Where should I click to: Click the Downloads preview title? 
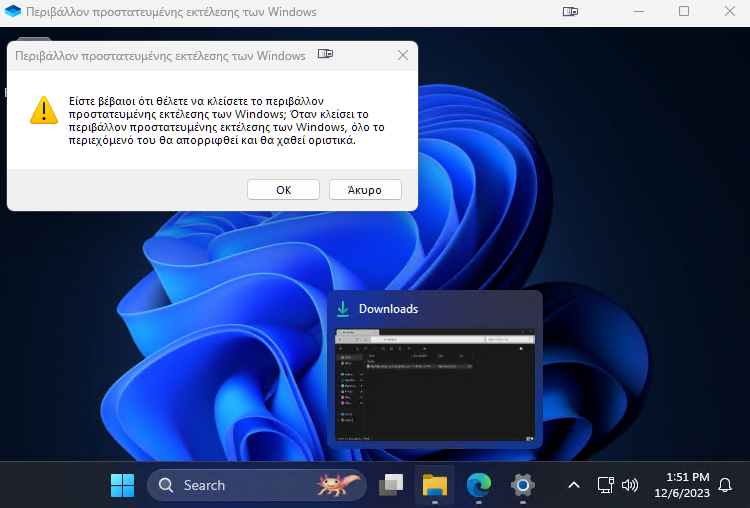click(x=388, y=309)
